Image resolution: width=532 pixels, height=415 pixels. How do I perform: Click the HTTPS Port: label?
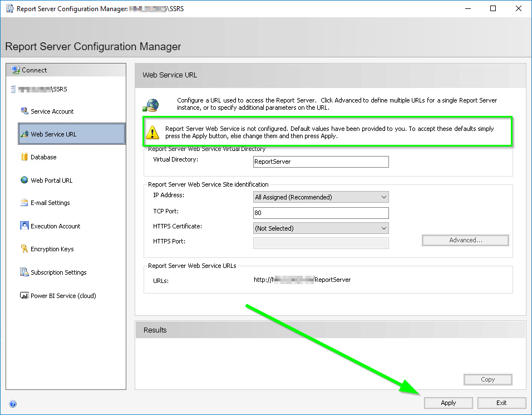169,241
